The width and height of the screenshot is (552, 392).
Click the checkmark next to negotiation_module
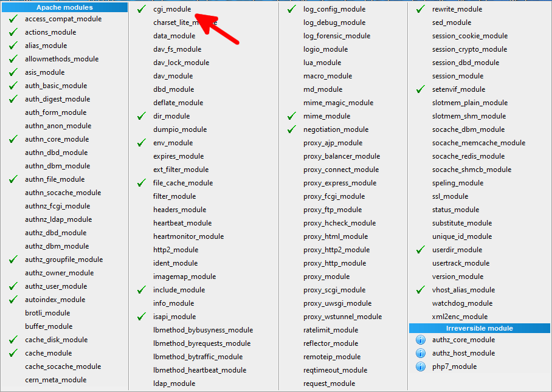[289, 129]
